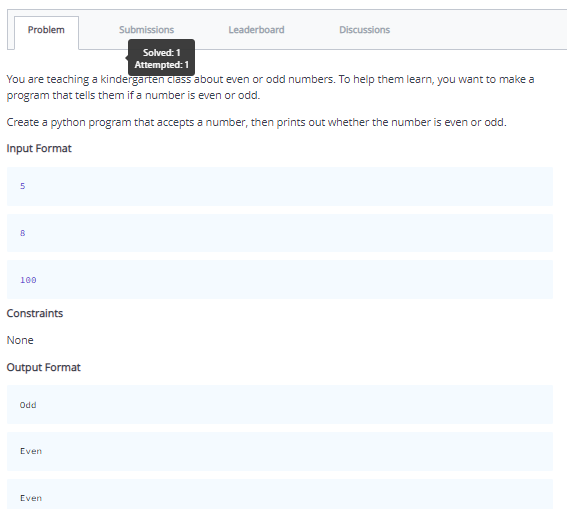This screenshot has width=567, height=509.
Task: Select the Problem tab
Action: [x=46, y=30]
